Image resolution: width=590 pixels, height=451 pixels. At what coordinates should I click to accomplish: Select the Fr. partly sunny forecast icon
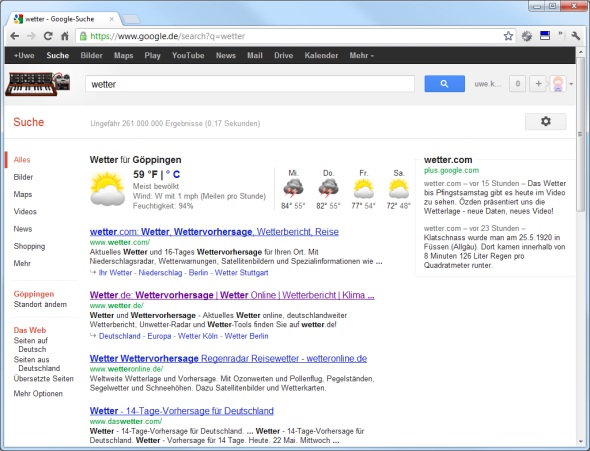(363, 188)
